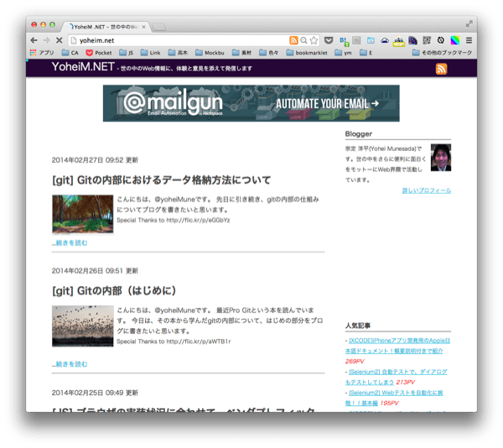The height and width of the screenshot is (448, 503).
Task: Open the 素材 bookmarks folder
Action: [241, 53]
